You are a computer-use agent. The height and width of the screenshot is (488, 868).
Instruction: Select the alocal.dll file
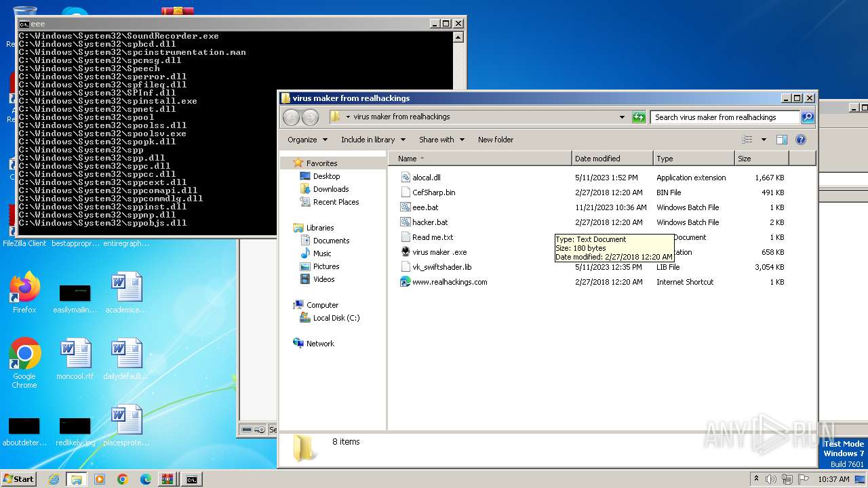click(x=426, y=178)
